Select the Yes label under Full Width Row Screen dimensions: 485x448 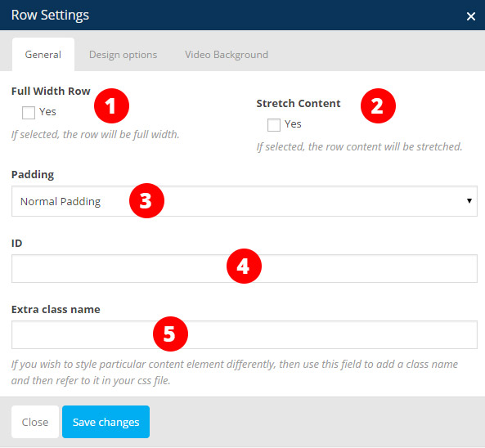coord(47,112)
